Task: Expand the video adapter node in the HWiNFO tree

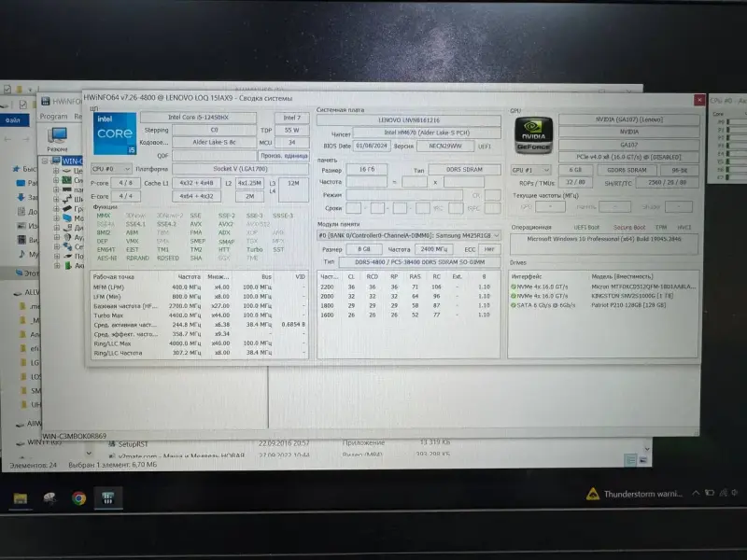Action: pyautogui.click(x=56, y=208)
